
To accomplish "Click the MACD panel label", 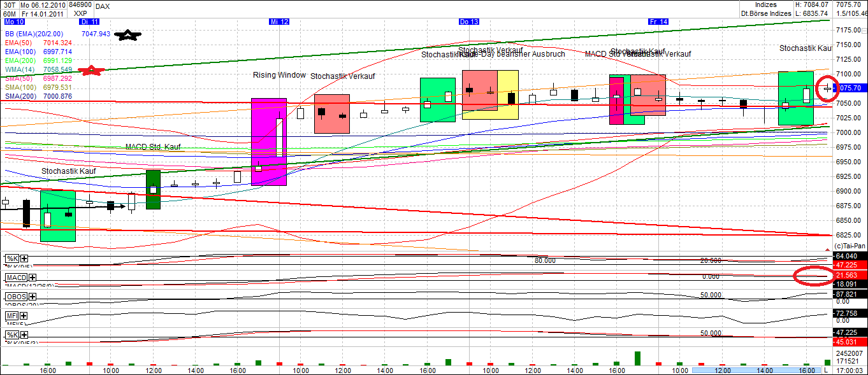I will (17, 278).
